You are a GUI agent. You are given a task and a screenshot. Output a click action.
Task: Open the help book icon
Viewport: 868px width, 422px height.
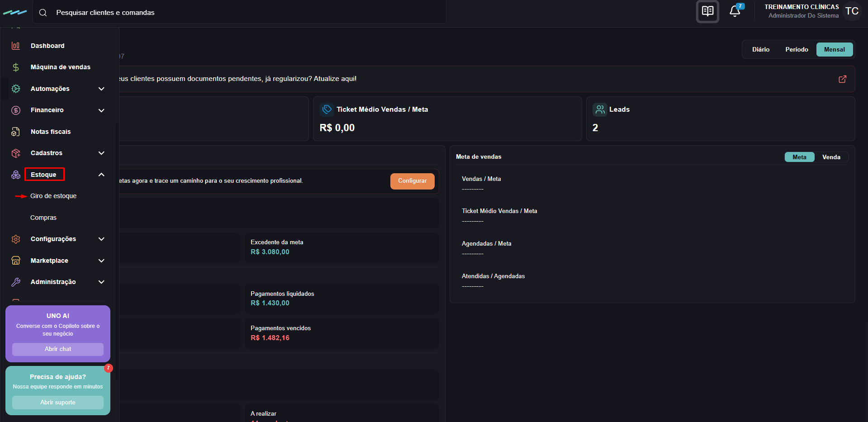(x=708, y=11)
